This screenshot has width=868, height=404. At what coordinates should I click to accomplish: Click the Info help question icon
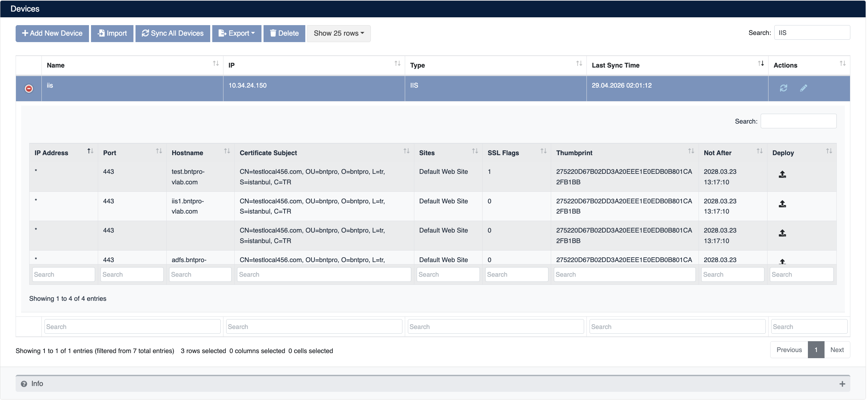pos(24,384)
